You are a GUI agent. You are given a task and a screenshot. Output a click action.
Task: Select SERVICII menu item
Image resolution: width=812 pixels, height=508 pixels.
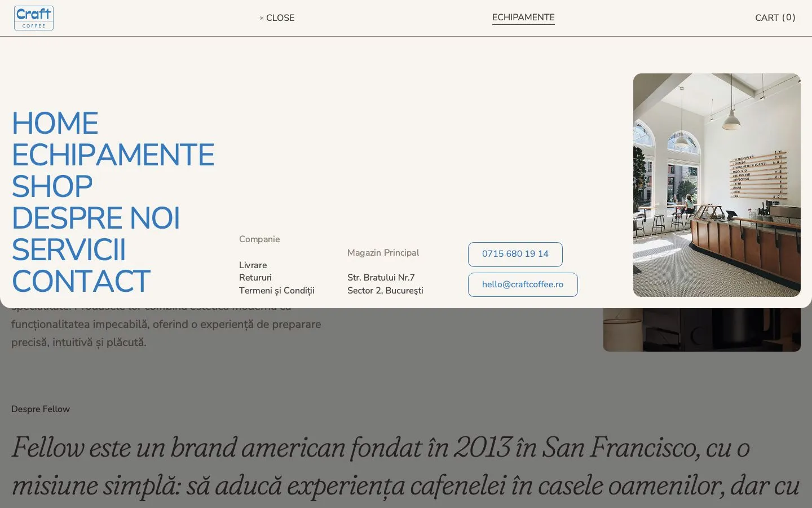click(x=68, y=249)
